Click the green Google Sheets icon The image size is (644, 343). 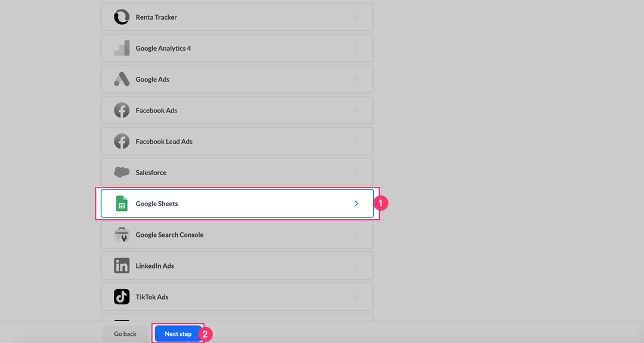pos(122,204)
